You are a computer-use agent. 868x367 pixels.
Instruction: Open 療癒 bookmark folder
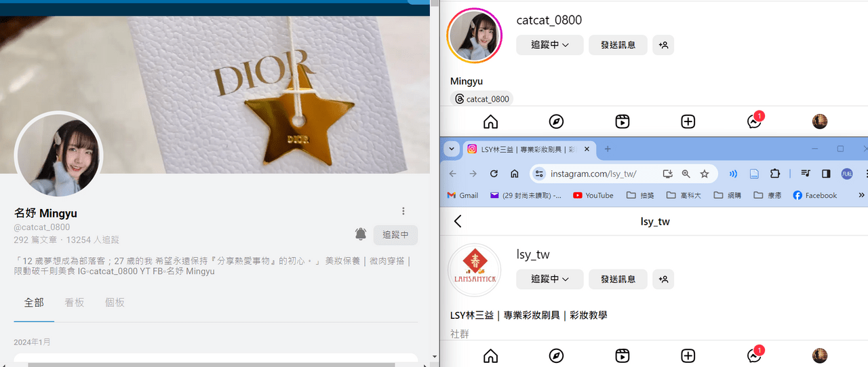tap(768, 195)
